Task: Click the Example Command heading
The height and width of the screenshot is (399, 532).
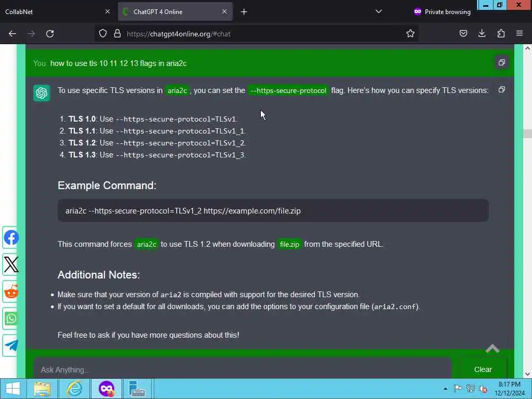Action: coord(107,185)
